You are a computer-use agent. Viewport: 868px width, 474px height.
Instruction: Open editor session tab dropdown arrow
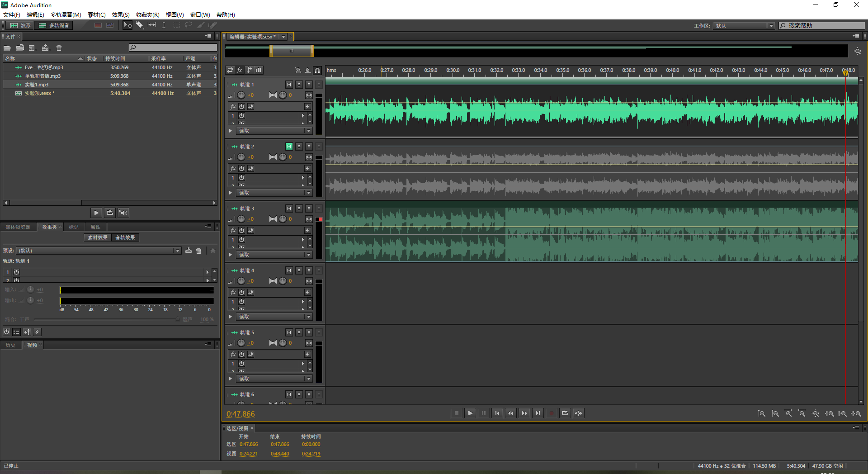coord(283,37)
